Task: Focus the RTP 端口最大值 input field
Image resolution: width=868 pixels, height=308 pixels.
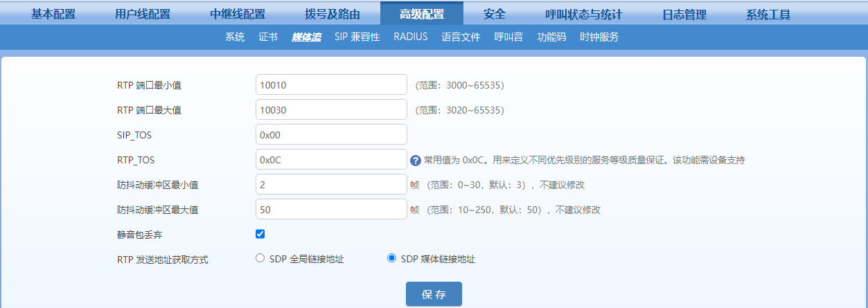Action: [331, 109]
